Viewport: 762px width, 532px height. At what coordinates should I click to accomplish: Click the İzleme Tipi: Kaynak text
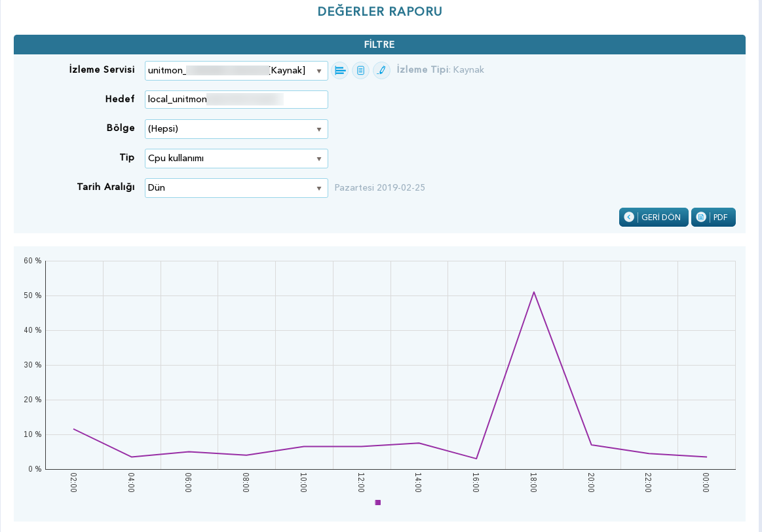[440, 69]
